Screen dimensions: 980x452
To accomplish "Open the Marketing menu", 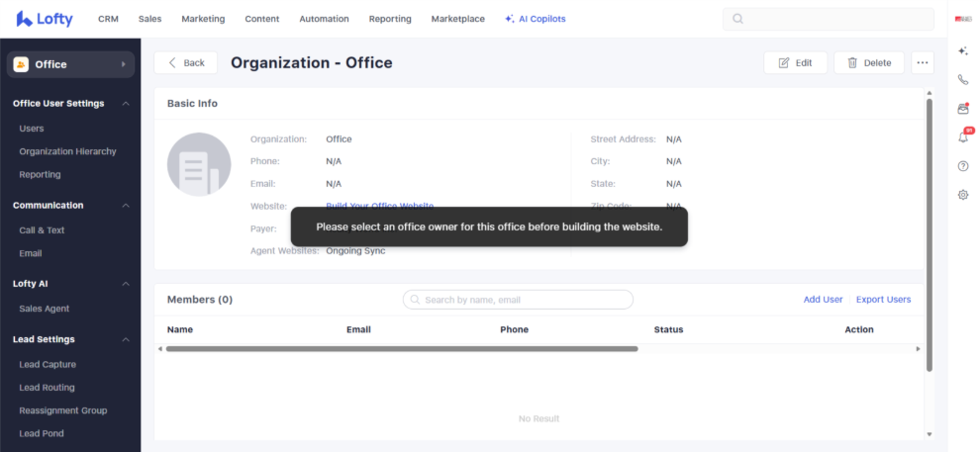I will point(203,19).
